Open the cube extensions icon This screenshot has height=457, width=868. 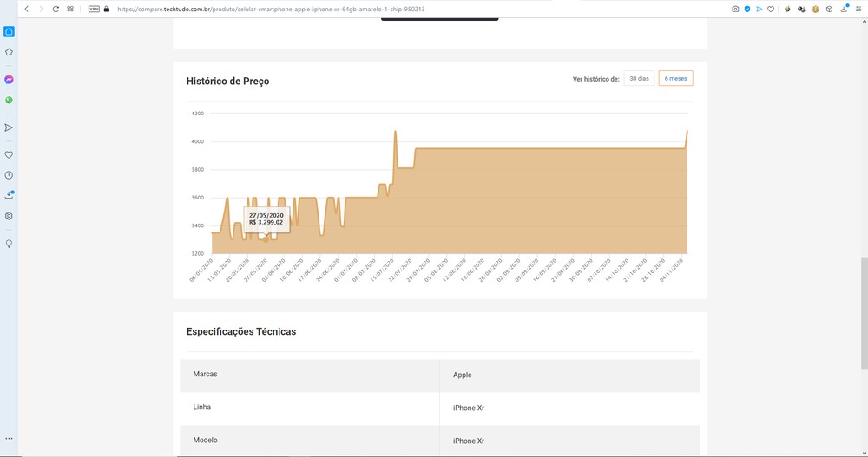pos(829,9)
